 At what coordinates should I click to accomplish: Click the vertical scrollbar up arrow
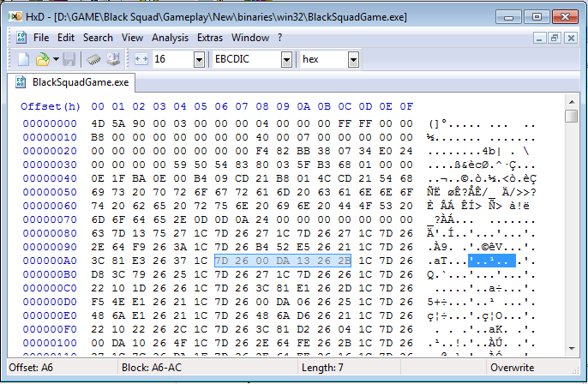(572, 102)
